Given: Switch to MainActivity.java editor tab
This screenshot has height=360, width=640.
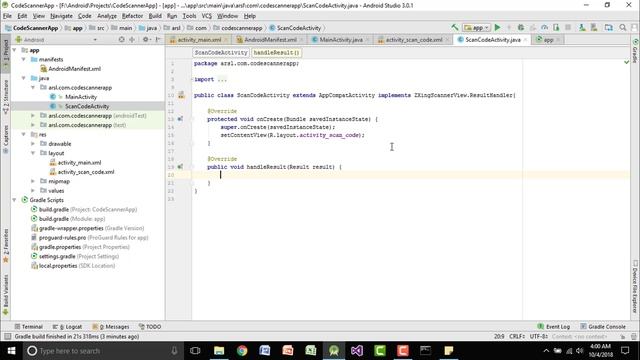Looking at the screenshot, I should (340, 40).
